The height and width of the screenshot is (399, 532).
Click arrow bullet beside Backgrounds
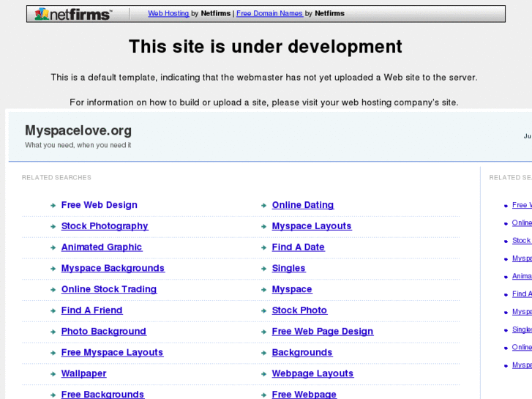coord(263,353)
